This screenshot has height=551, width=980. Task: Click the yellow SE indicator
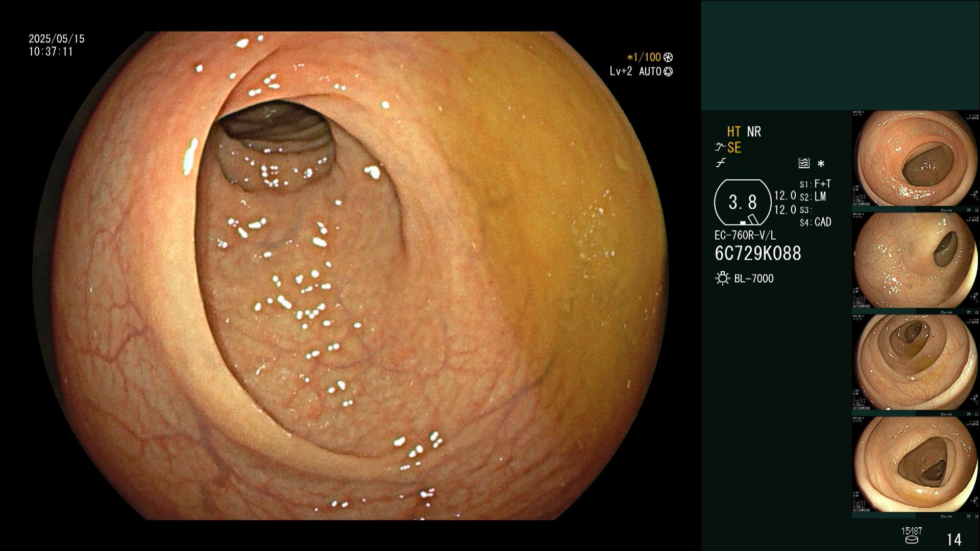click(x=734, y=148)
